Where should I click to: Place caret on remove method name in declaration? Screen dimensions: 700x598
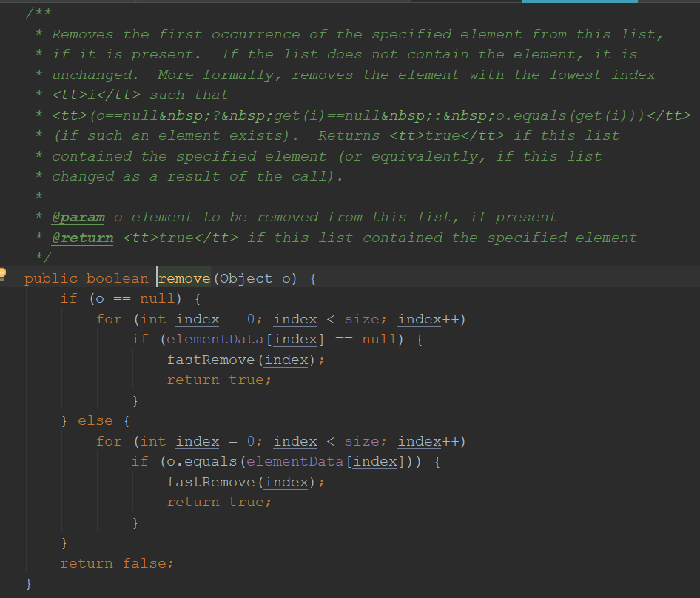[184, 279]
